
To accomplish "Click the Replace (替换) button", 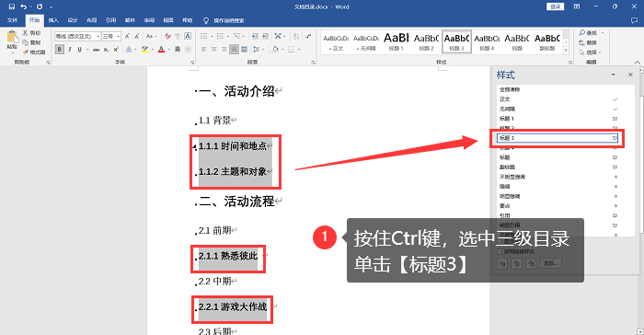I will click(x=588, y=42).
